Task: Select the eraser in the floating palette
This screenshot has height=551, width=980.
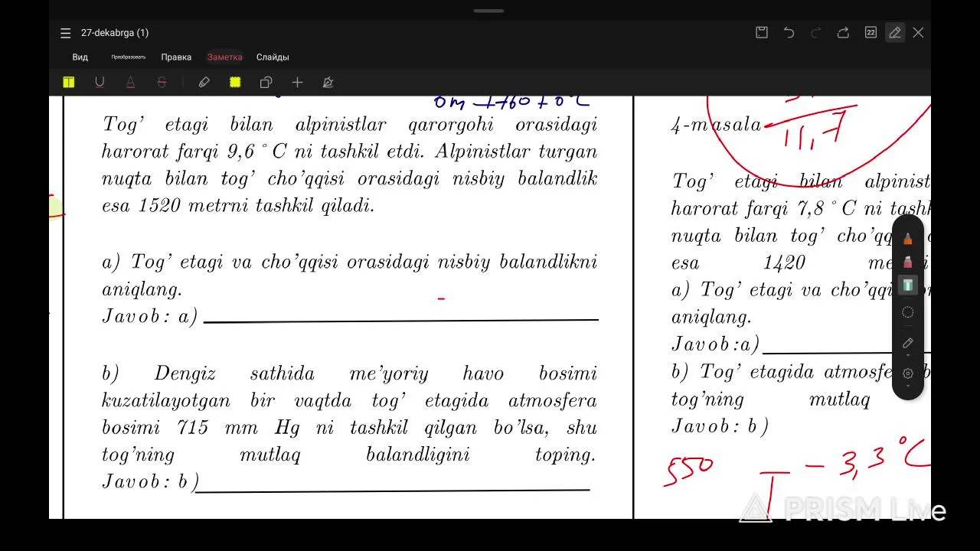Action: [x=908, y=343]
